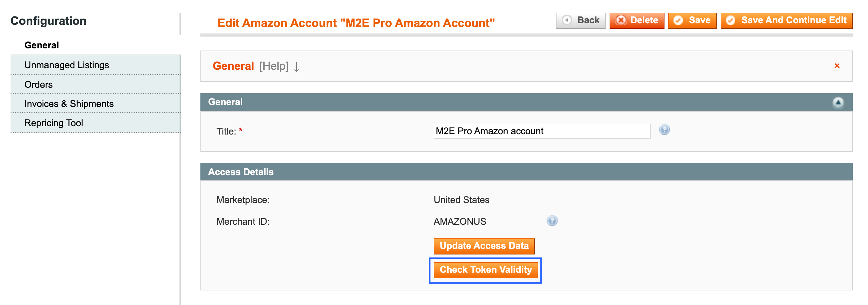
Task: Click the orange X to close the General section
Action: click(837, 66)
